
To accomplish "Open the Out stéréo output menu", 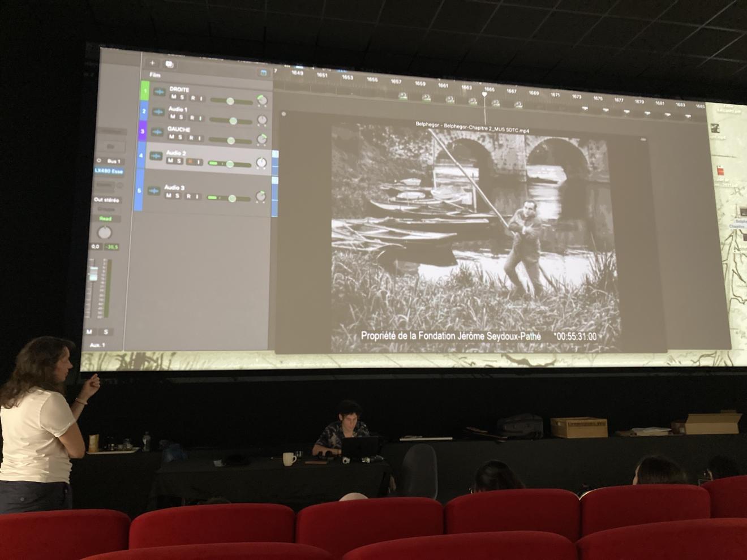I will click(x=106, y=200).
